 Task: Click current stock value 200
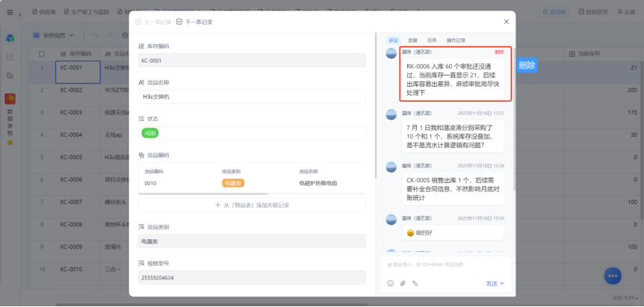click(632, 90)
